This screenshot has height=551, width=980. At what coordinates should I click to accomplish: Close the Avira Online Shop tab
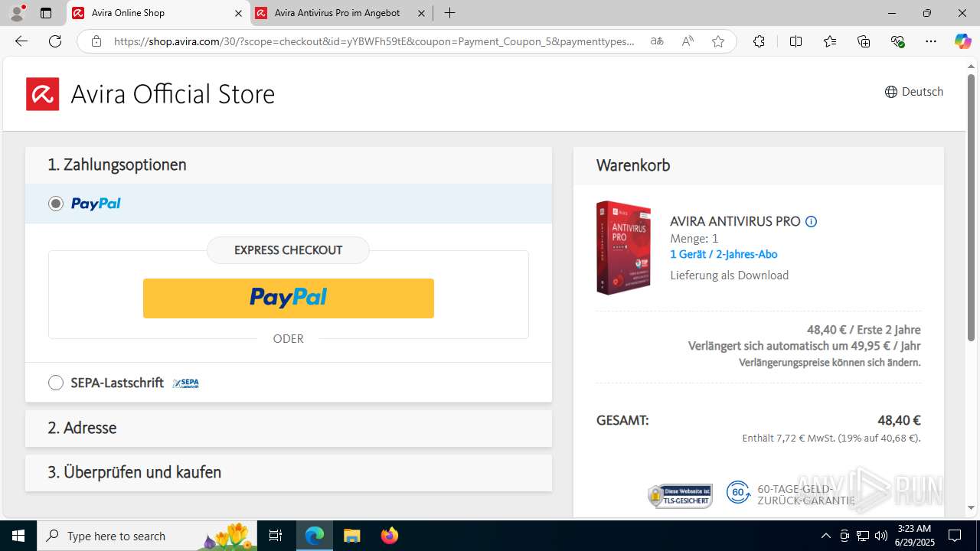238,13
